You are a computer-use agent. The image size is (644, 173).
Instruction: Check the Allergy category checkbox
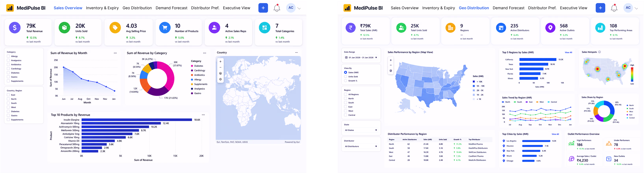click(x=8, y=56)
